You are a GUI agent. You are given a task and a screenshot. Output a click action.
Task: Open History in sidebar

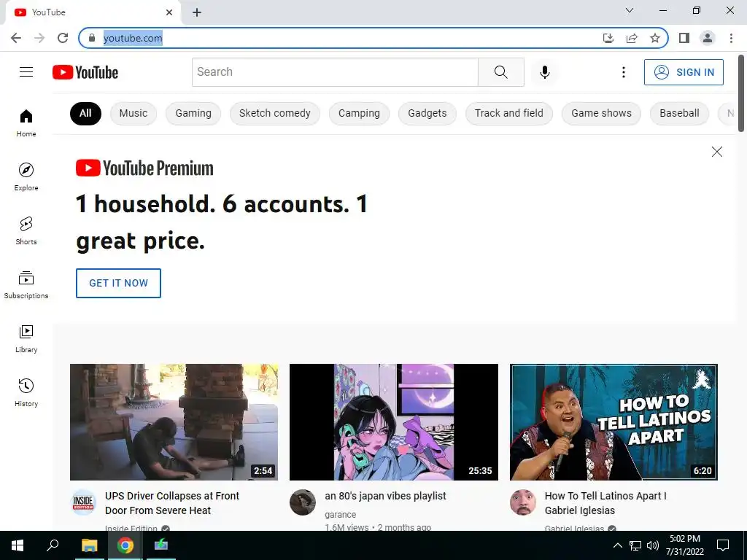(x=26, y=392)
